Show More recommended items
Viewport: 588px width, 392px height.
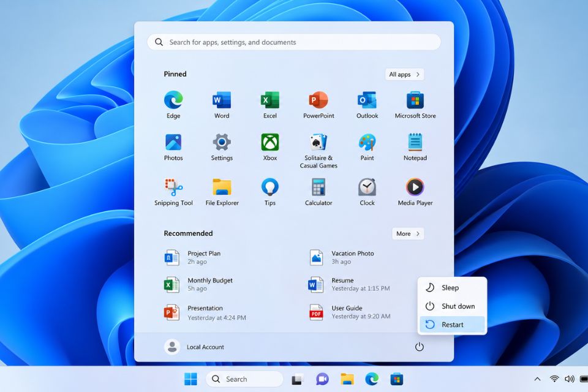pyautogui.click(x=408, y=234)
